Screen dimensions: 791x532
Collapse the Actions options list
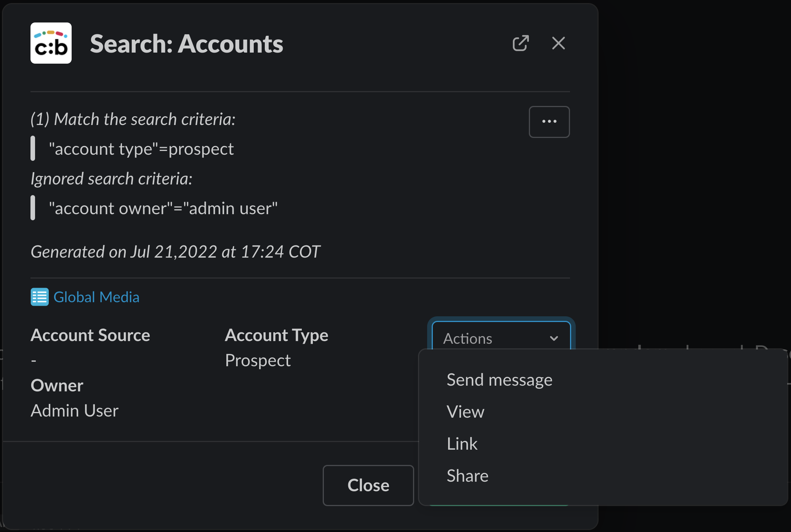(501, 338)
